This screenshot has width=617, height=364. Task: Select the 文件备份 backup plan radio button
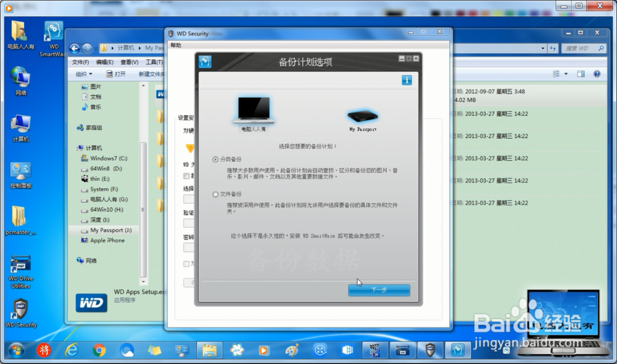pyautogui.click(x=215, y=194)
